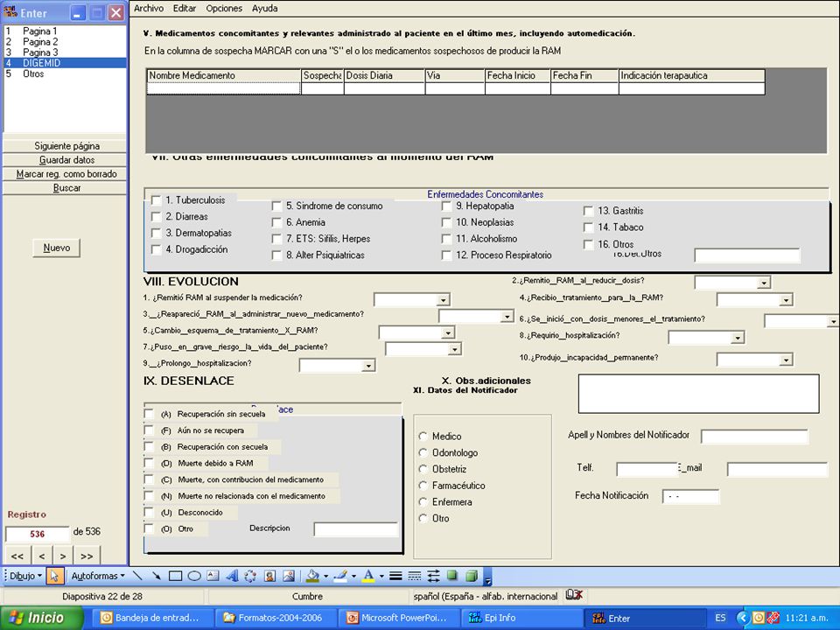The image size is (840, 630).
Task: Open the Ayuda menu
Action: (x=264, y=9)
